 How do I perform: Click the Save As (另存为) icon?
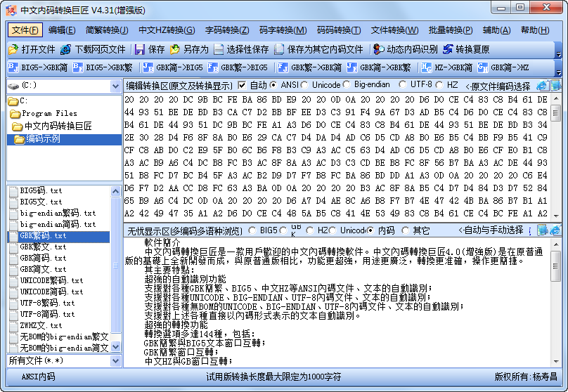[x=174, y=49]
